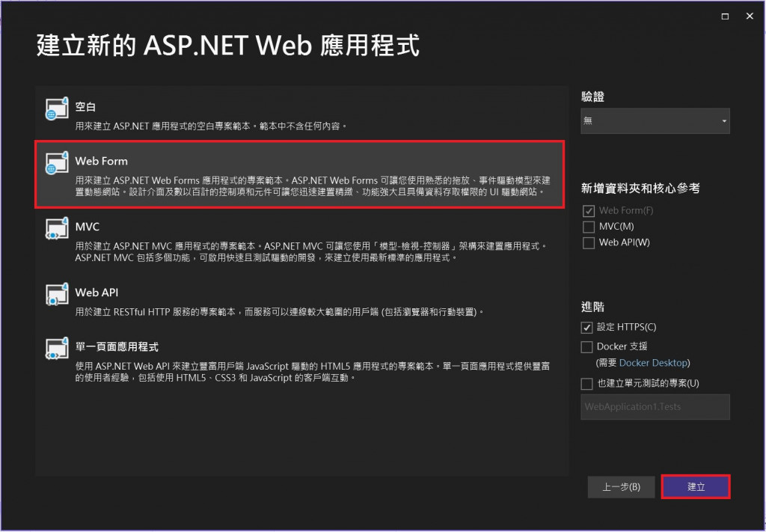Open the 驗證 dropdown showing 無

[655, 120]
